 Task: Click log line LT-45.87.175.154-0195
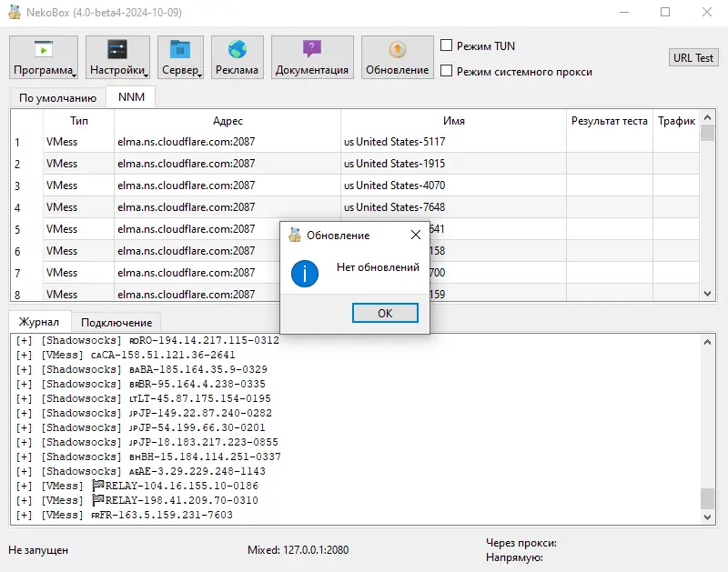coord(144,398)
